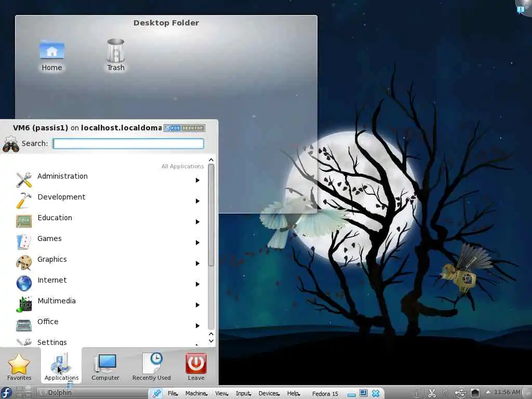Viewport: 532px width, 399px height.
Task: Switch to the Recently Used tab
Action: tap(152, 366)
